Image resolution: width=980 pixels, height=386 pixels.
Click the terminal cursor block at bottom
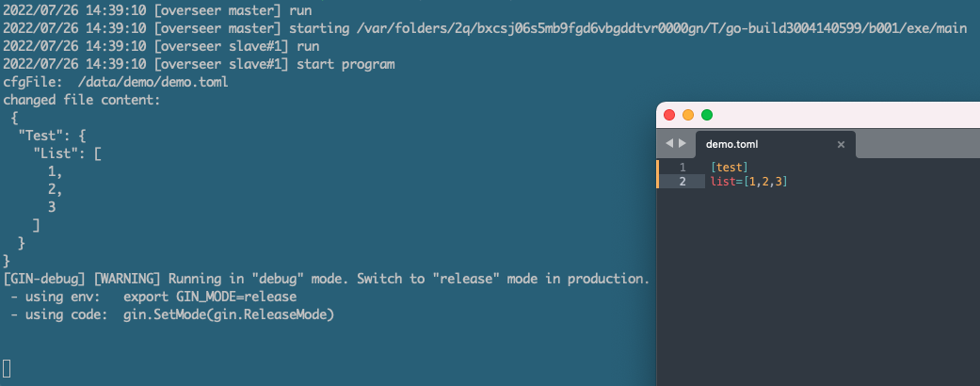click(x=7, y=368)
